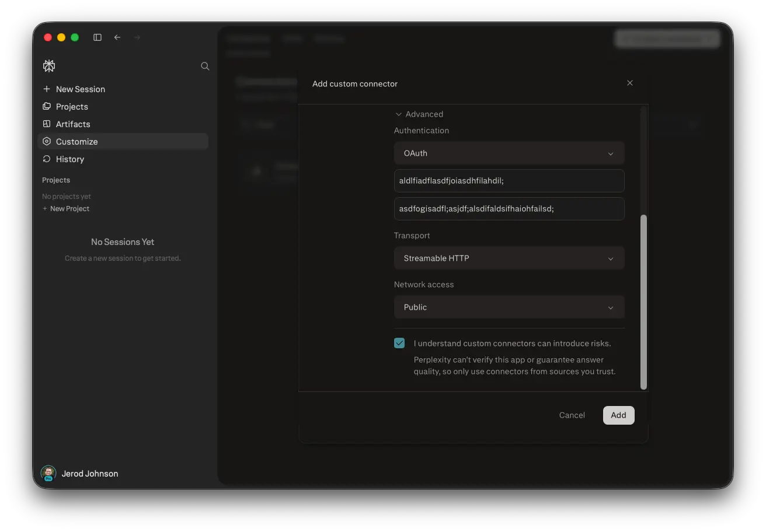This screenshot has height=532, width=766.
Task: Close the Add custom connector dialog
Action: (x=630, y=83)
